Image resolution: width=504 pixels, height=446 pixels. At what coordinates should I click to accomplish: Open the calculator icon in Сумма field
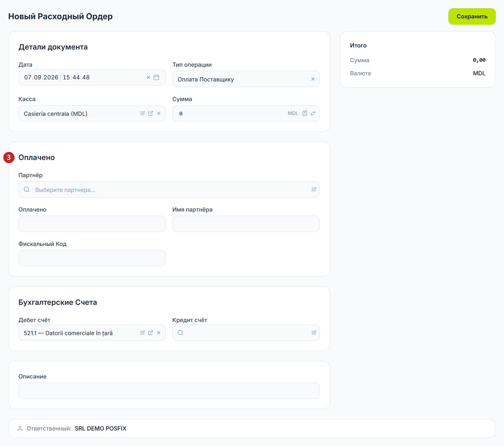[305, 113]
